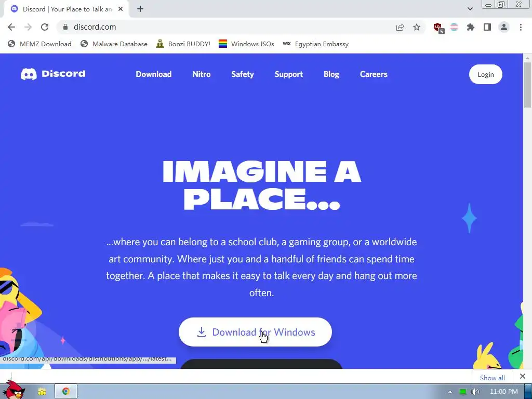Image resolution: width=532 pixels, height=399 pixels.
Task: Open a new browser tab
Action: pyautogui.click(x=140, y=9)
